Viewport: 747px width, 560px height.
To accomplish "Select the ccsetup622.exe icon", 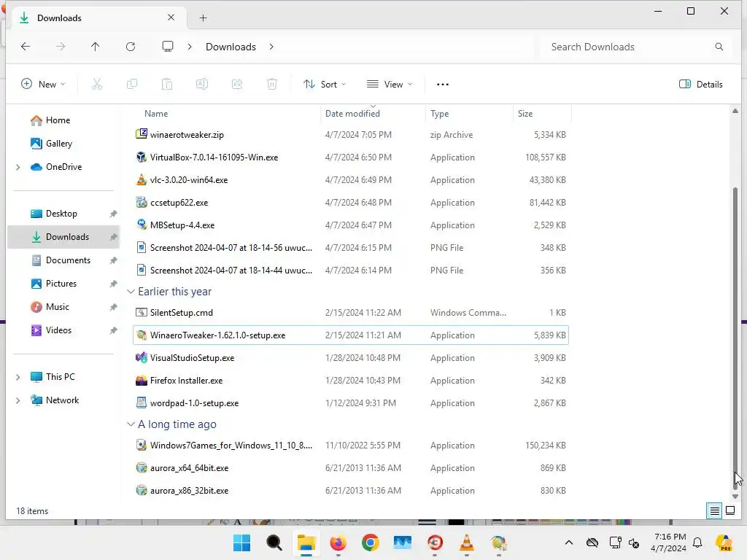I will tap(141, 202).
